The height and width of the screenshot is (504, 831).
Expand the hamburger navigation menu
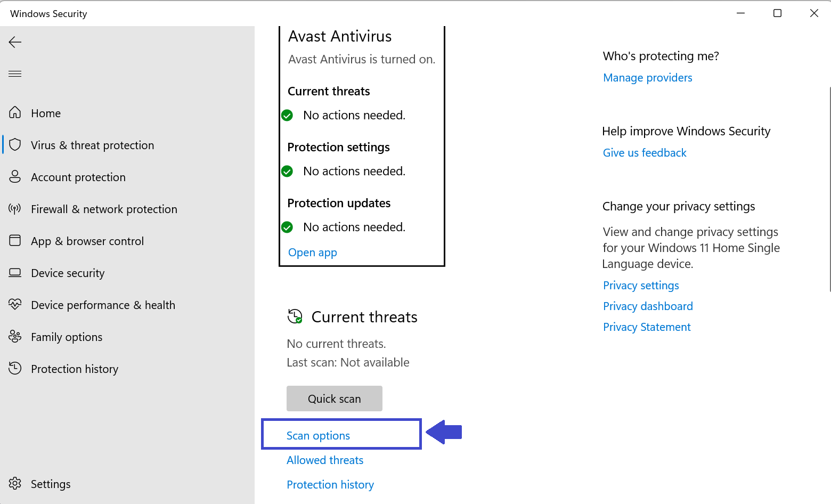pos(15,74)
